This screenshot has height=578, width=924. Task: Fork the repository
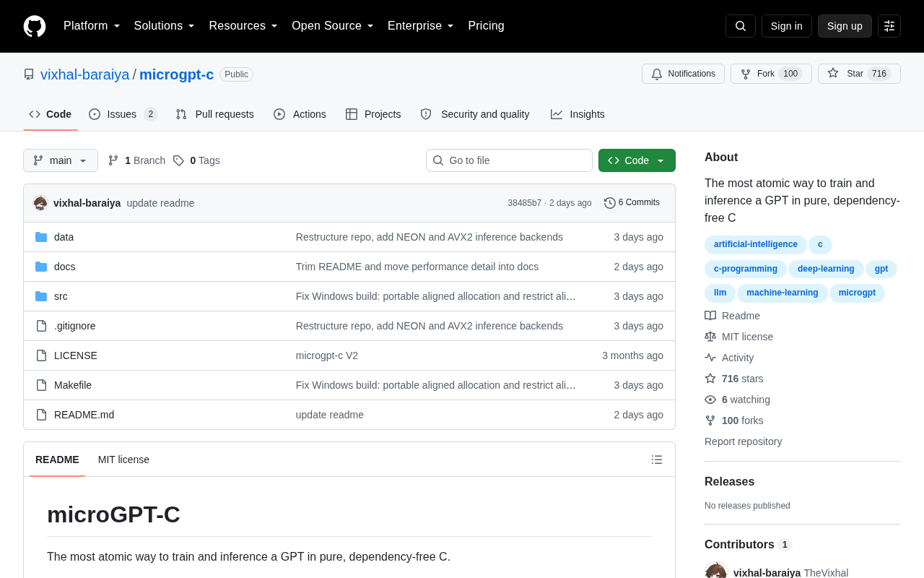coord(771,74)
